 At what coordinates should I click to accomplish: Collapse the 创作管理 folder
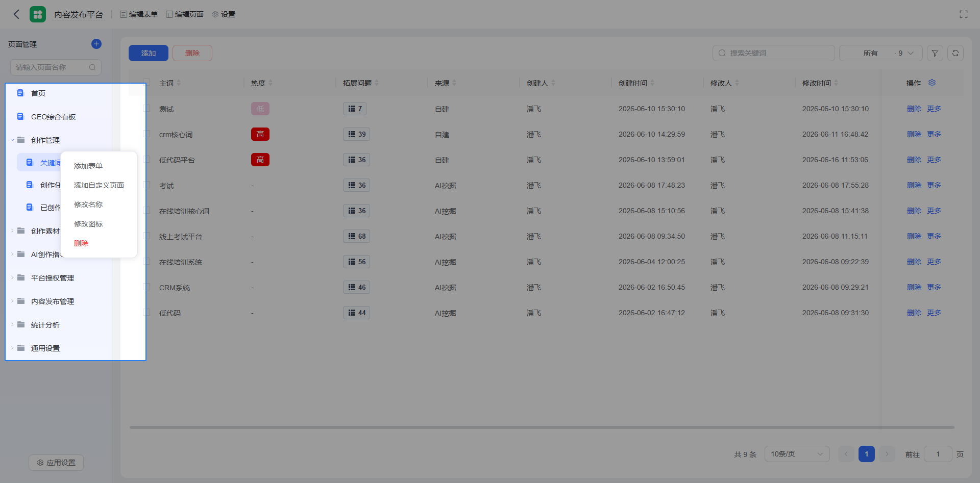12,140
